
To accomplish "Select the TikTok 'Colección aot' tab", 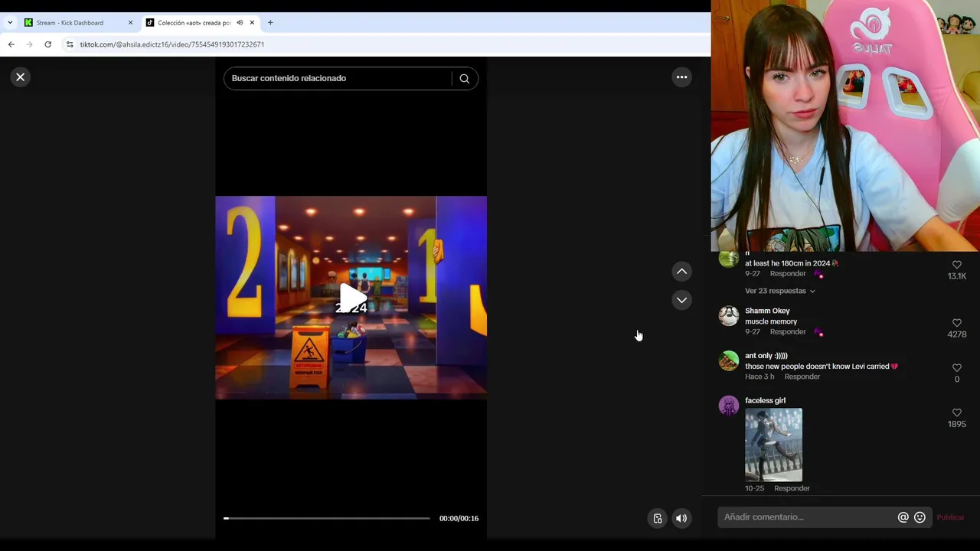I will click(194, 23).
